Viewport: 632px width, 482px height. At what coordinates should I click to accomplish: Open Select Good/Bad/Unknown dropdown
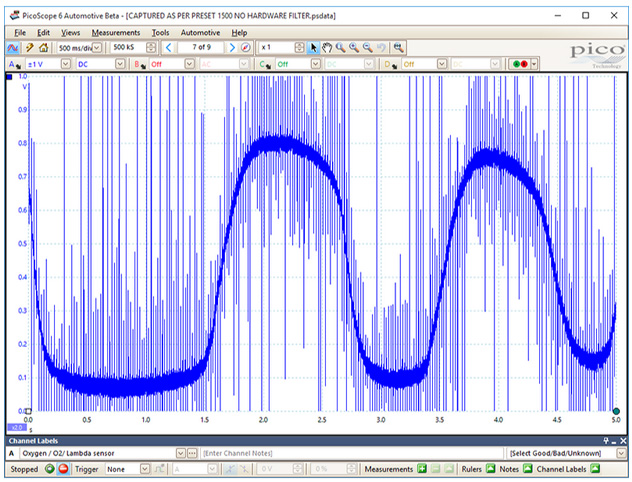pyautogui.click(x=621, y=453)
